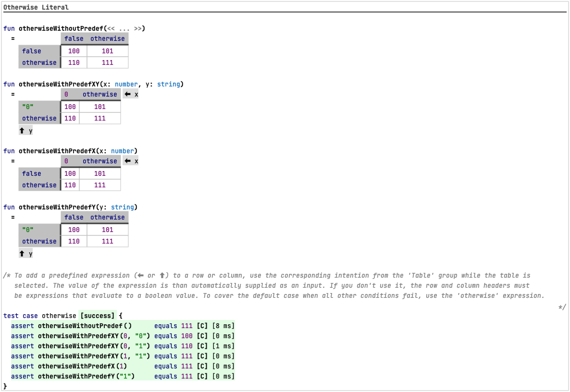The width and height of the screenshot is (570, 392).
Task: Click the "<< ... >>" parameter placeholder
Action: pos(124,28)
